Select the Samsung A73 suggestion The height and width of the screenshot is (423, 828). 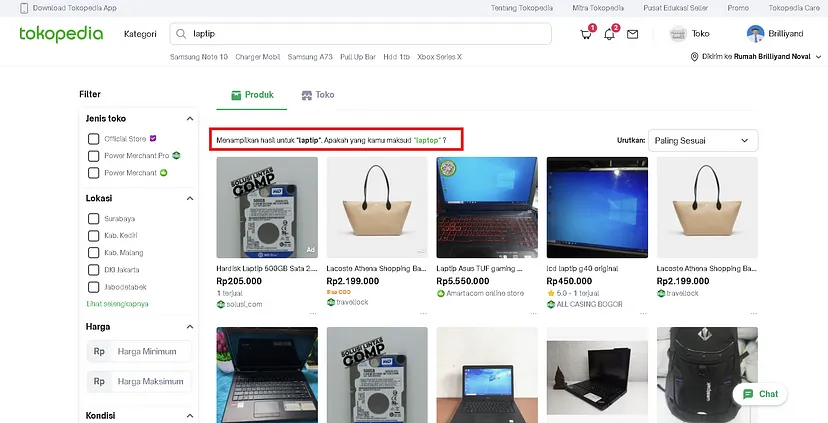310,57
